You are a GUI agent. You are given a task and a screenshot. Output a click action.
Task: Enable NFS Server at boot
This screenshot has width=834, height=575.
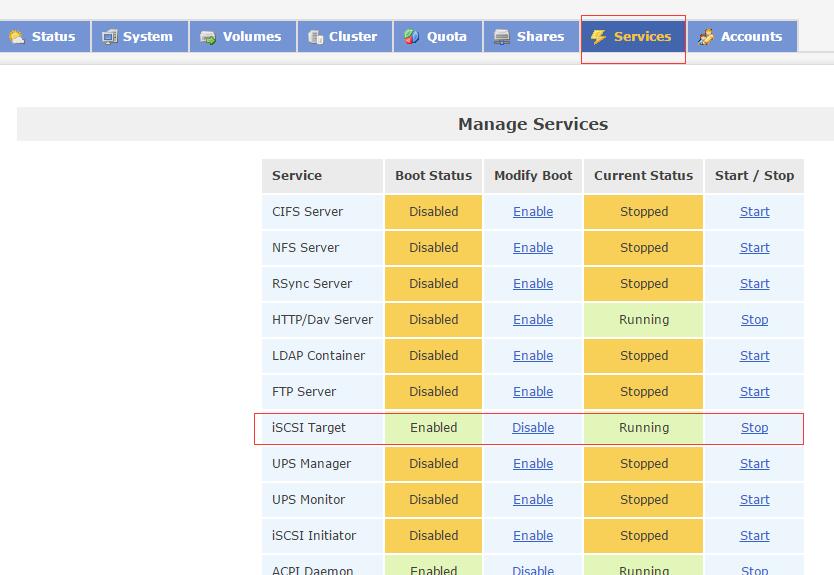pos(533,248)
